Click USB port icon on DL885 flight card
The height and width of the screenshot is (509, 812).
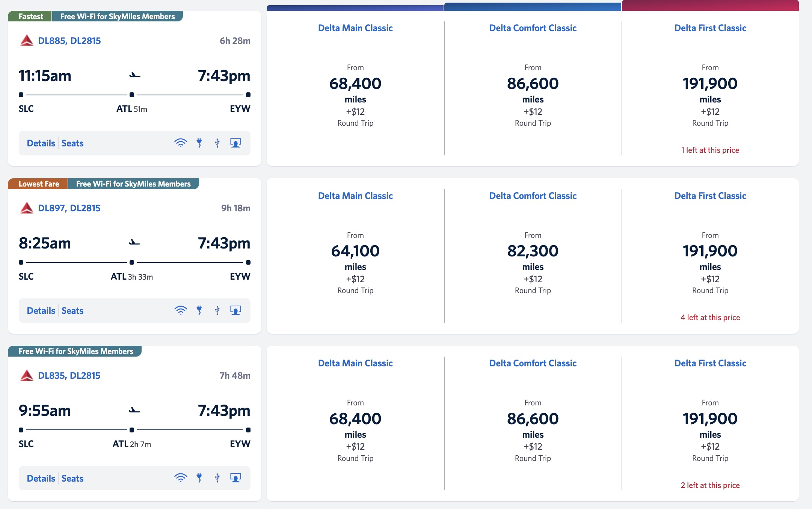click(217, 143)
